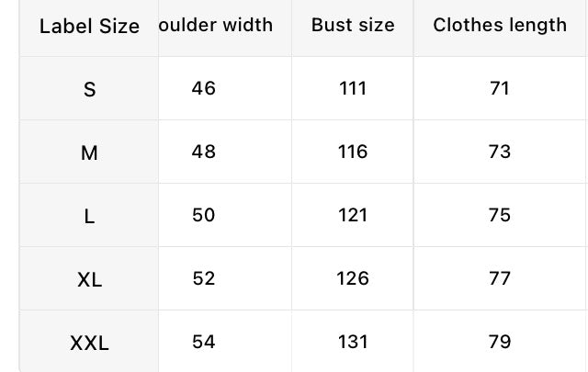This screenshot has height=372, width=588.
Task: Select the M size label cell
Action: coord(89,152)
